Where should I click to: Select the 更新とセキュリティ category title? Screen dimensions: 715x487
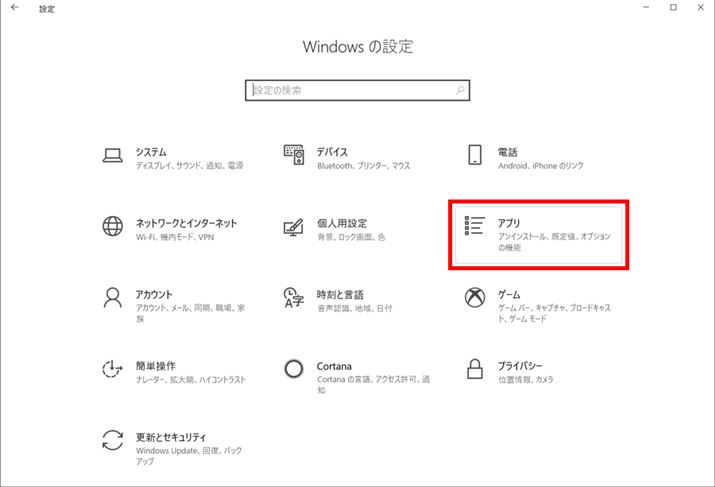pyautogui.click(x=171, y=437)
